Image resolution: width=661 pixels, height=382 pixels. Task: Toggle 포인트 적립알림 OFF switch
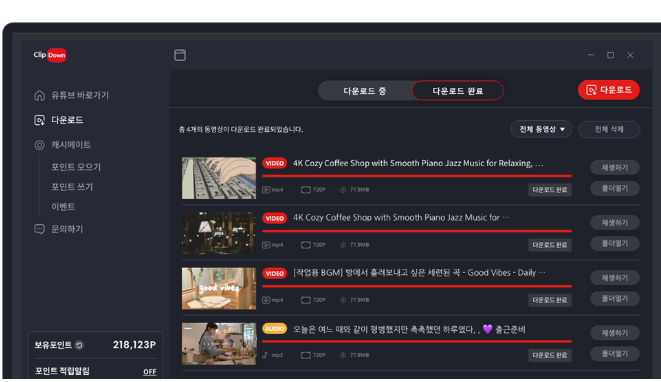pyautogui.click(x=150, y=371)
